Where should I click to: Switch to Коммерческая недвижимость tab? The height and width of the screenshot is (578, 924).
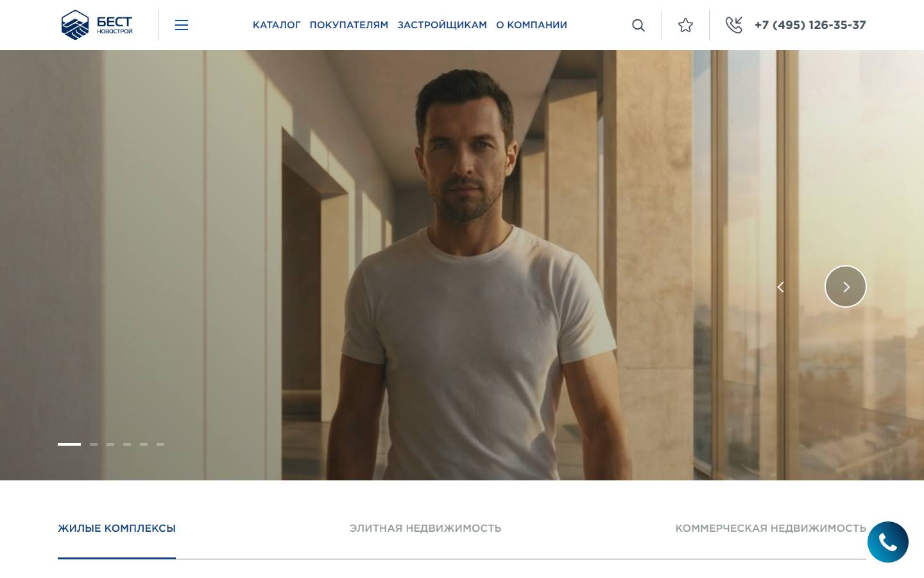[771, 529]
